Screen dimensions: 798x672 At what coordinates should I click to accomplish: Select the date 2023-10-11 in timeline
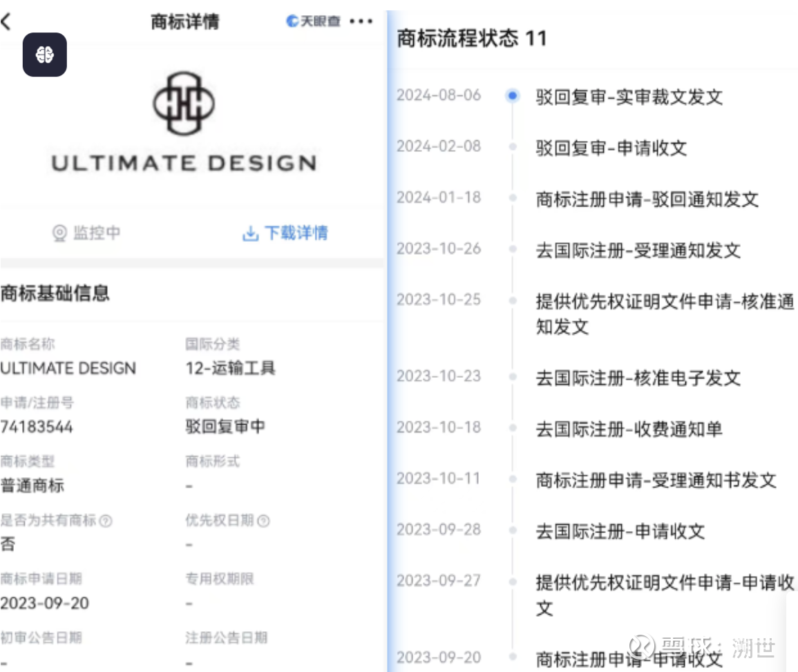(439, 479)
